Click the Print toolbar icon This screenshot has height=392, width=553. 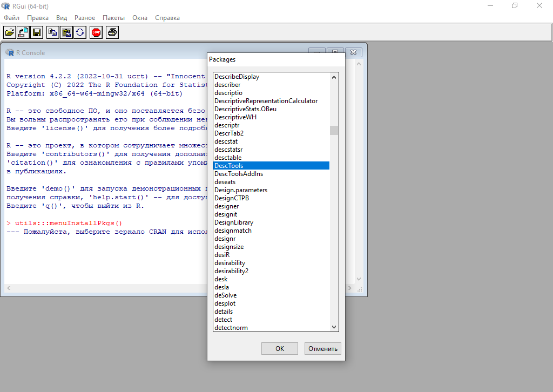tap(112, 32)
